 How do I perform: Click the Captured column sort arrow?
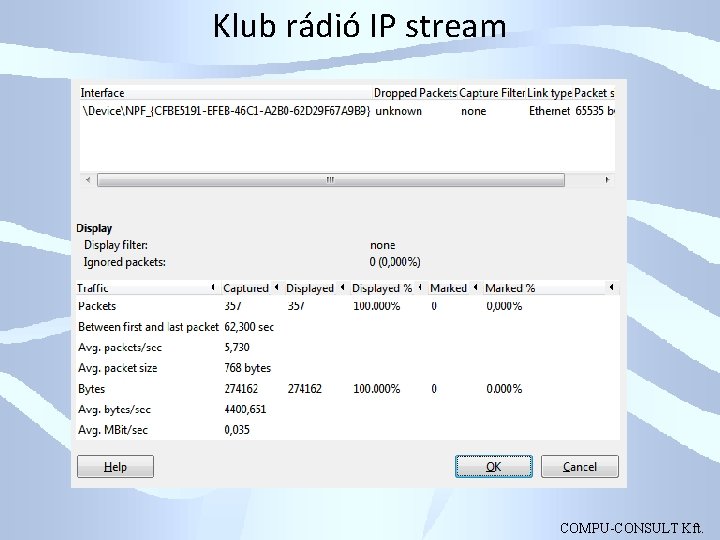[x=276, y=287]
